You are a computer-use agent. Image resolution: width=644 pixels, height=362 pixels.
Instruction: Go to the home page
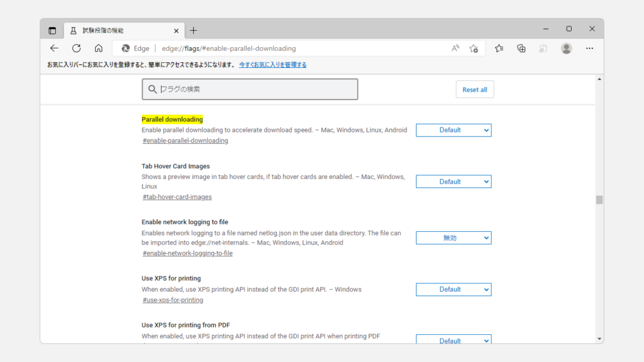pos(98,48)
